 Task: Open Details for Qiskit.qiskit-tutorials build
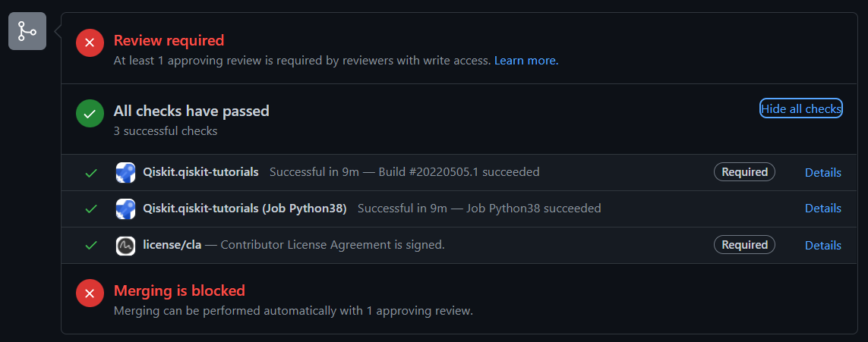click(823, 172)
